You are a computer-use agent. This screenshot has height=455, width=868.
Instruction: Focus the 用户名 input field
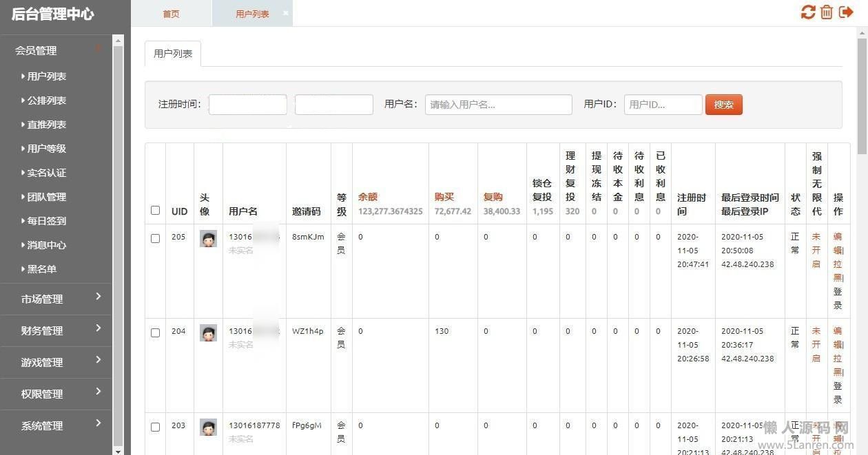498,105
